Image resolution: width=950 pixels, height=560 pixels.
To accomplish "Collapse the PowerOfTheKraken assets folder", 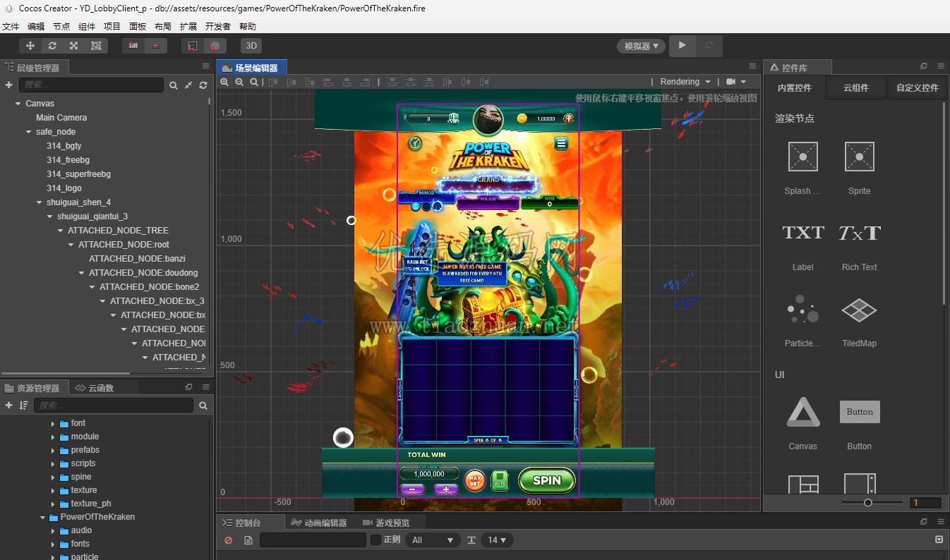I will 42,518.
